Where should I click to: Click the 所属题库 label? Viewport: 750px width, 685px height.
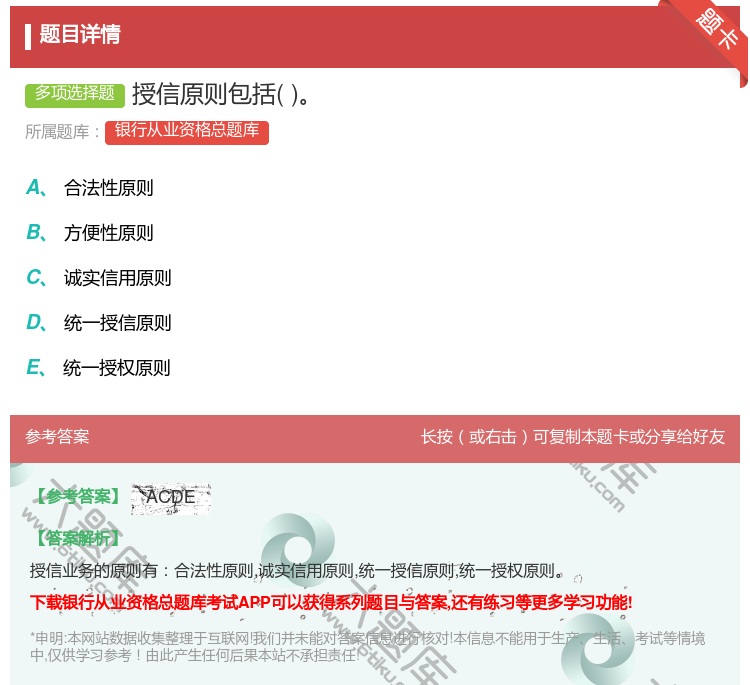[x=62, y=132]
